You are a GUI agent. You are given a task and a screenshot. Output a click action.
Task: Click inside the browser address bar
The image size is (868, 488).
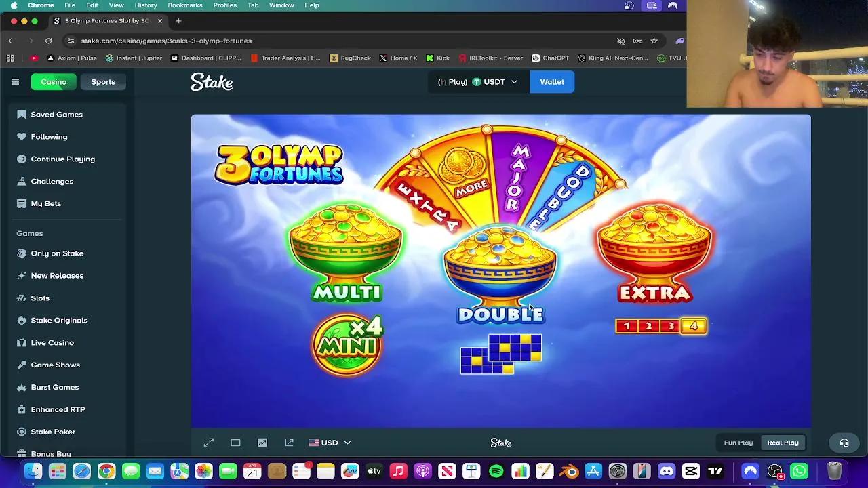(271, 41)
